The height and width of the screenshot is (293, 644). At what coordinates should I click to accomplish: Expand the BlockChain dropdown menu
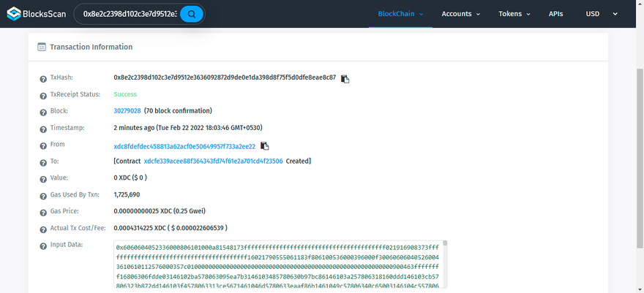click(x=400, y=14)
